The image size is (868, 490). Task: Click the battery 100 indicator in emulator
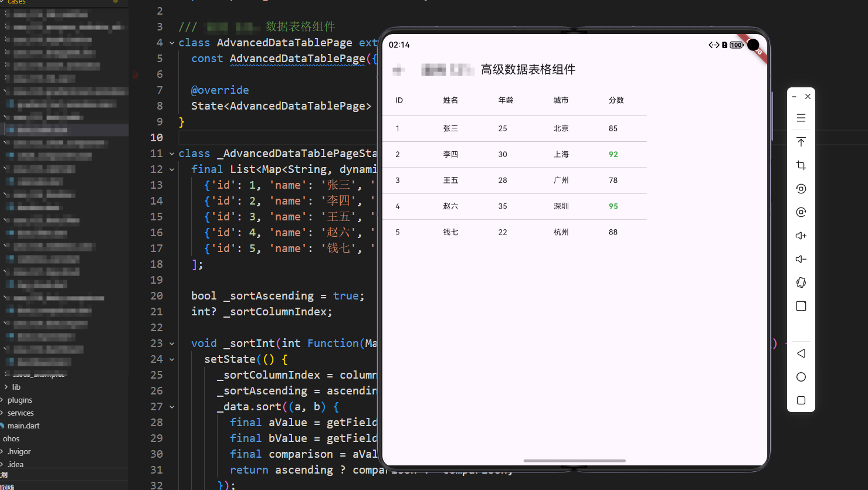click(737, 45)
